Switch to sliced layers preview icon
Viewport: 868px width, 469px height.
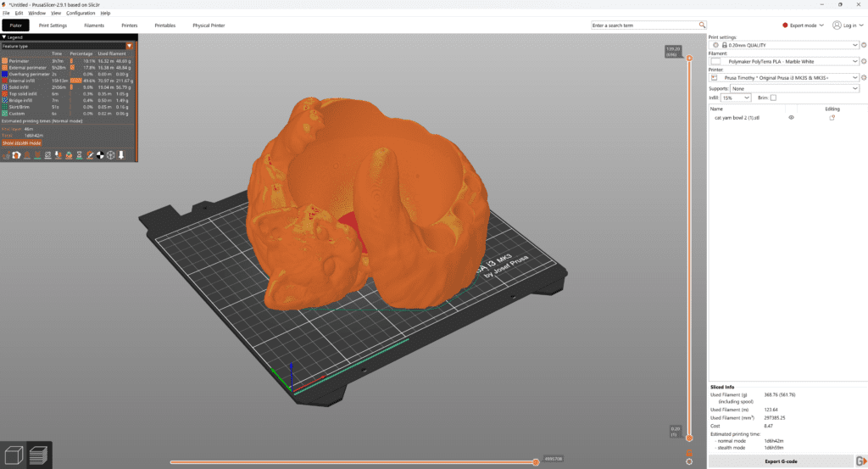click(38, 454)
